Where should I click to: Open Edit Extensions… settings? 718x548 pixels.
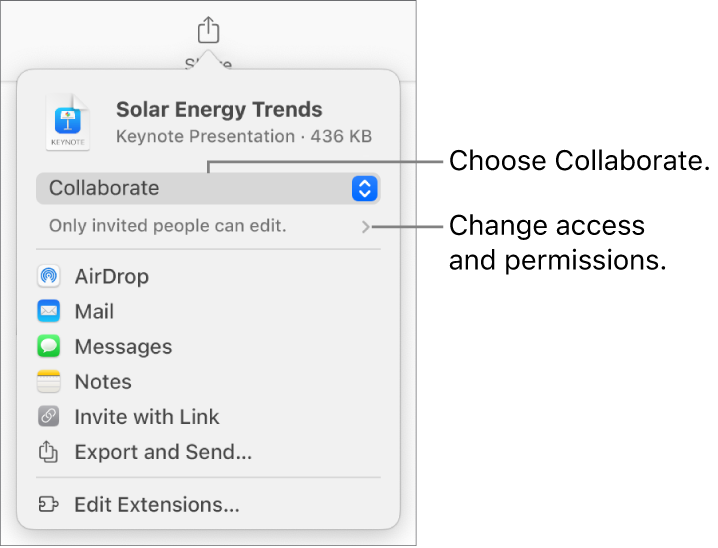tap(157, 505)
